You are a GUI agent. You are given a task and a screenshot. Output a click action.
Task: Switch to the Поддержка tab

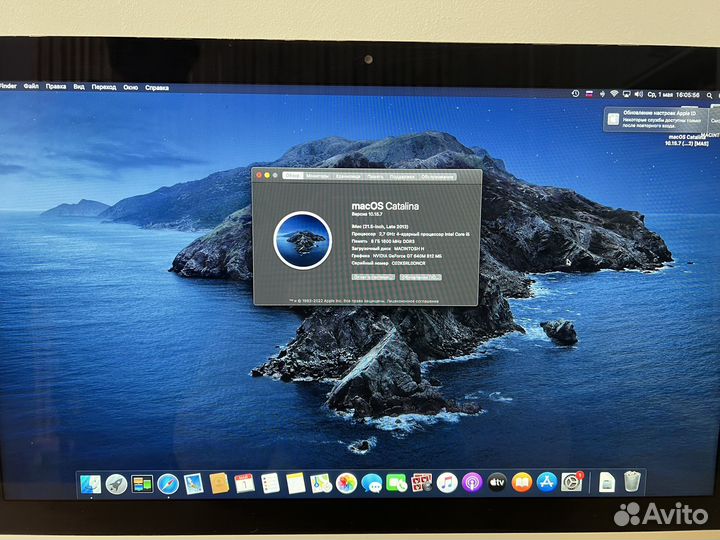pos(402,177)
